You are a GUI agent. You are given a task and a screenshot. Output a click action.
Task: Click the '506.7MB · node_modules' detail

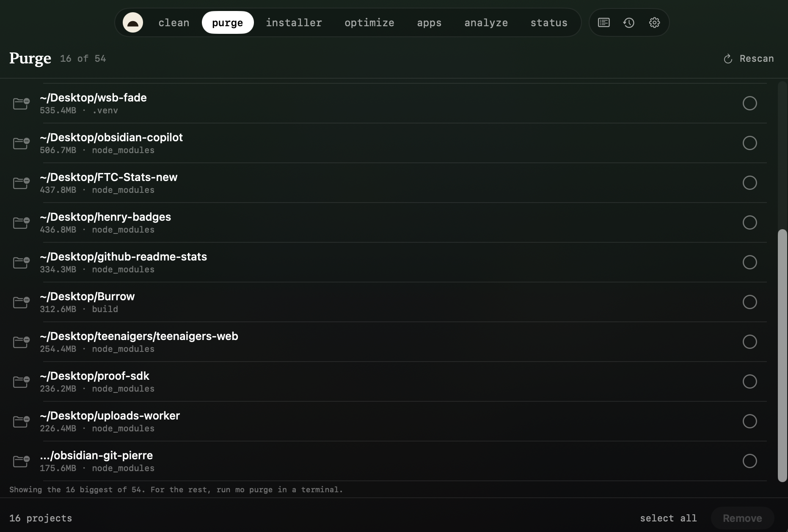pyautogui.click(x=97, y=150)
